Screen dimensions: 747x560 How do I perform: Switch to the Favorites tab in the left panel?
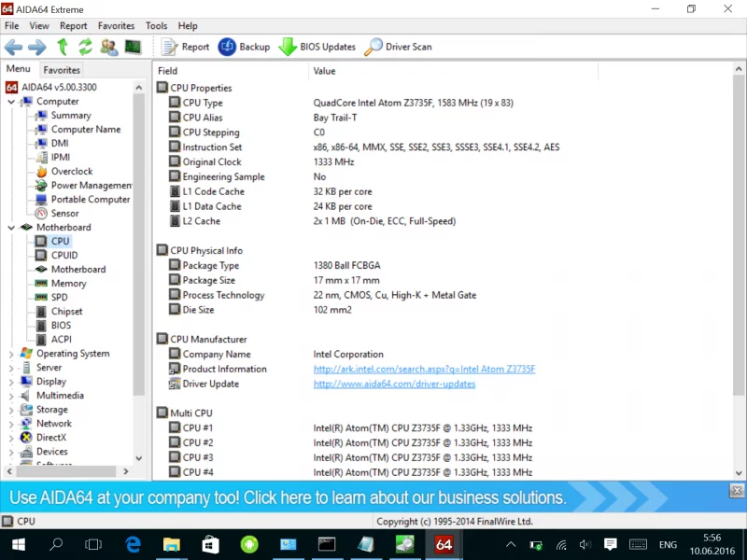coord(62,70)
